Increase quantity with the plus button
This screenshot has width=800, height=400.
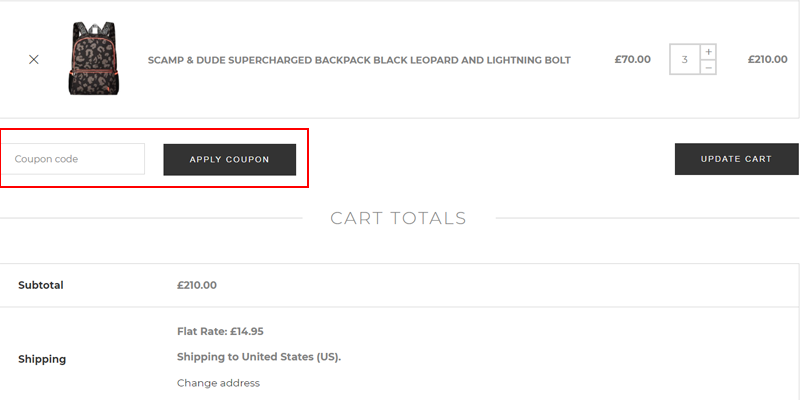[x=708, y=51]
